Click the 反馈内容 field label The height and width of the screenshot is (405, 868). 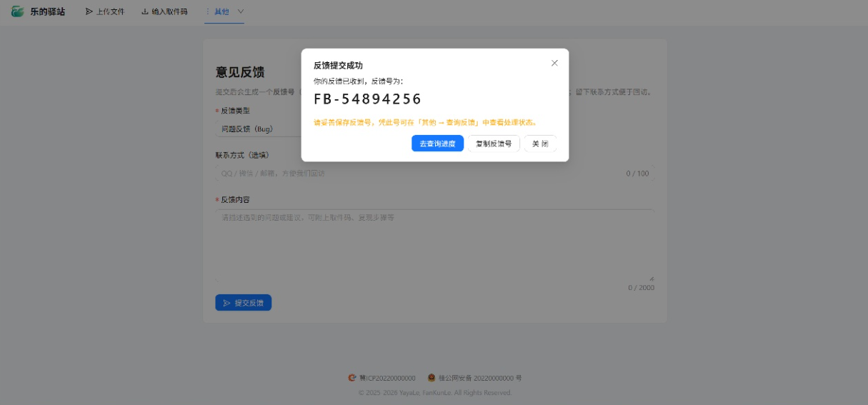pyautogui.click(x=235, y=200)
